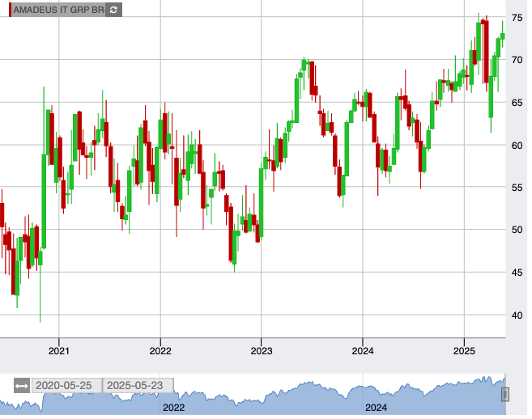The image size is (532, 419).
Task: Select the AMADEUS IT GRP BR series label
Action: [58, 10]
